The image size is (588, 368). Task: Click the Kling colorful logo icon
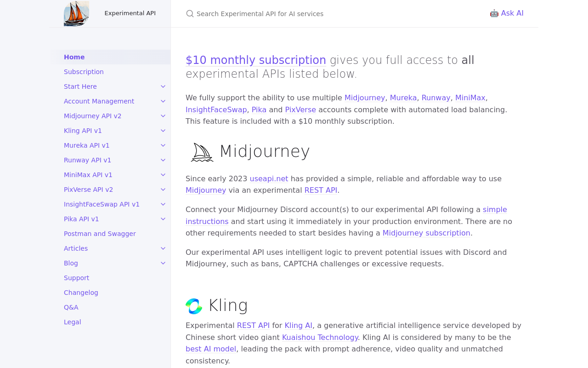pyautogui.click(x=194, y=306)
